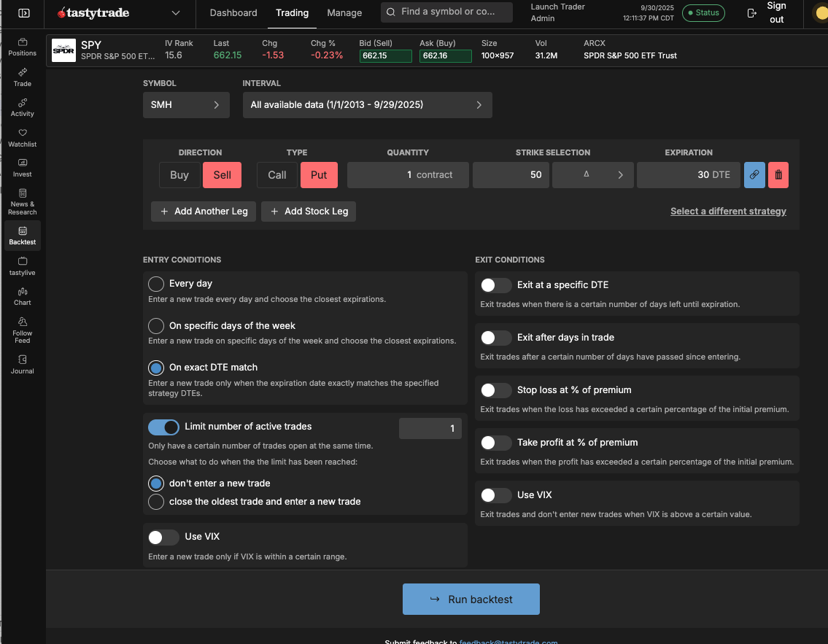The height and width of the screenshot is (644, 828).
Task: Collapse the sidebar panel icon at top-left
Action: click(x=24, y=13)
